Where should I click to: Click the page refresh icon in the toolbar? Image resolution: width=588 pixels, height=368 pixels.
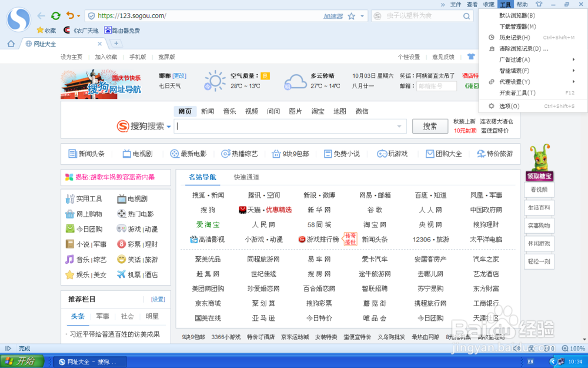coord(56,16)
